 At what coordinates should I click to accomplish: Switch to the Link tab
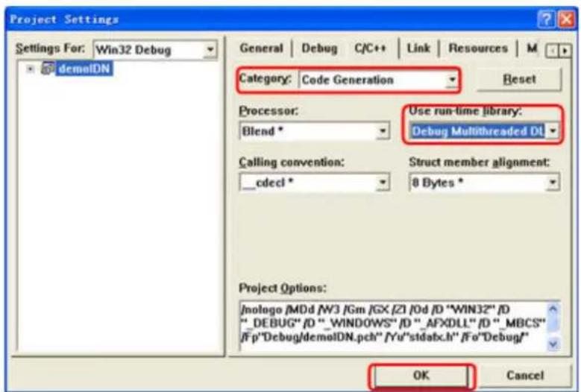418,48
